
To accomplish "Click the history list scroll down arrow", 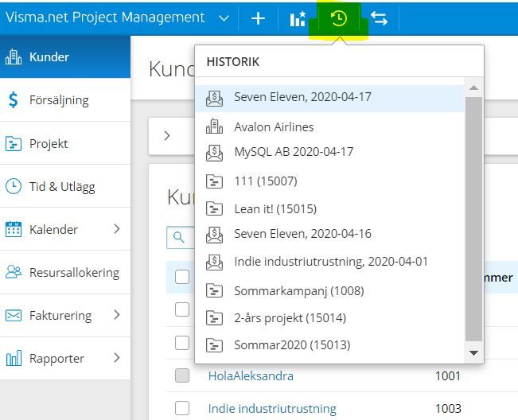I will [x=473, y=353].
